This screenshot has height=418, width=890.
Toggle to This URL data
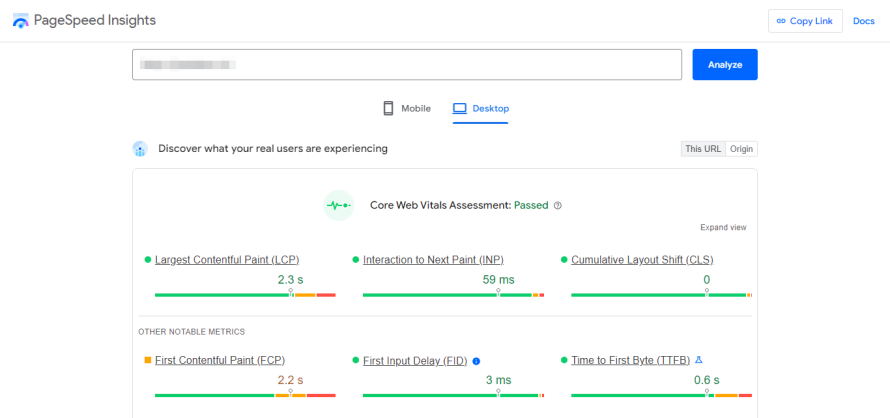point(703,149)
